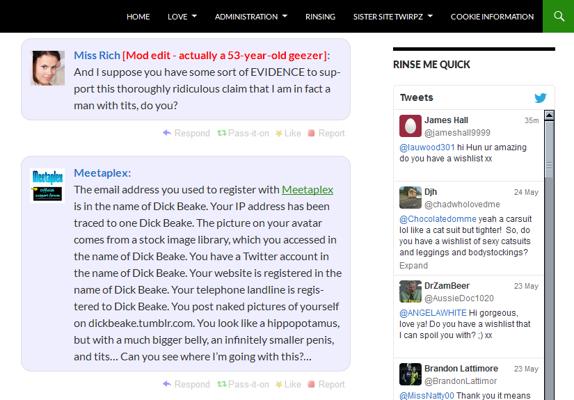Viewport: 574px width, 400px height.
Task: Like the Meetaplex reply
Action: [x=288, y=384]
